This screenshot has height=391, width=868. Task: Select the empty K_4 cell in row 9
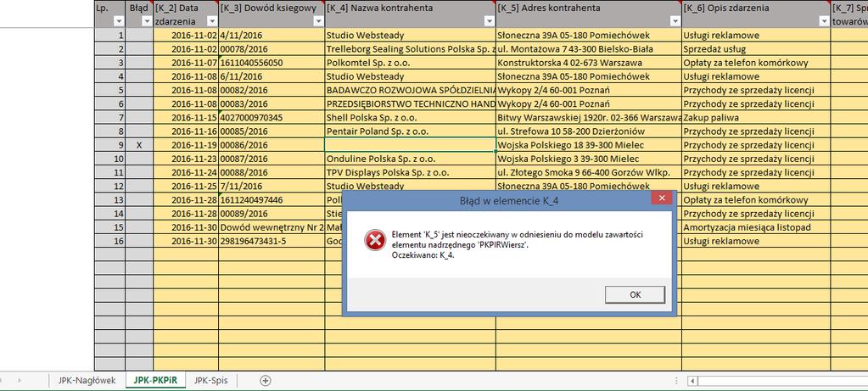(x=410, y=145)
